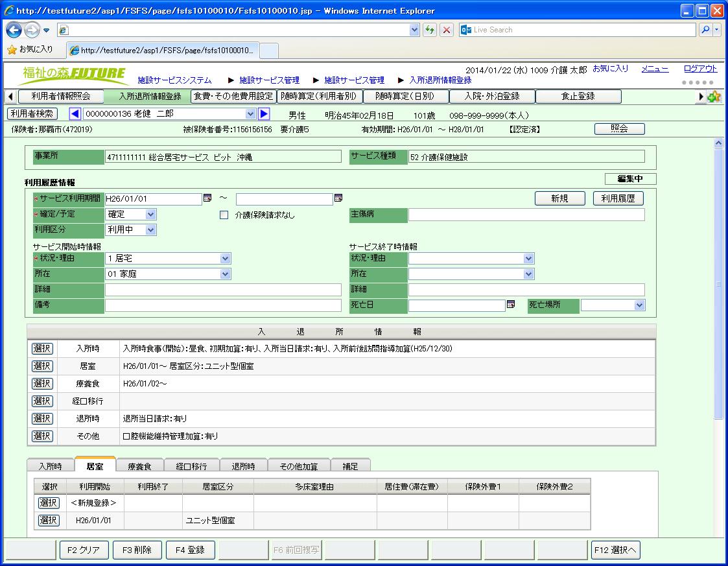Select the その他加算 lower tab
Viewport: 728px width, 566px height.
[x=299, y=466]
